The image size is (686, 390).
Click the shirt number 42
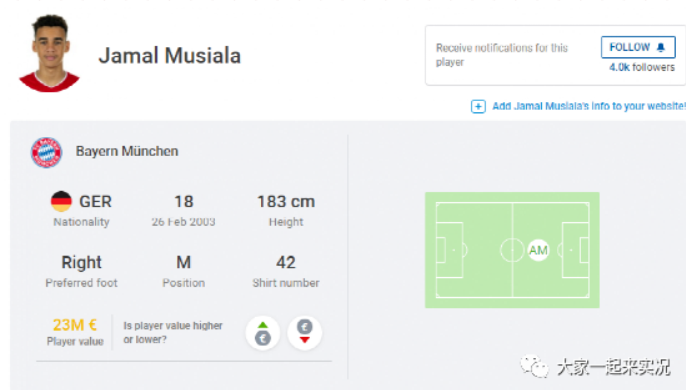pos(286,263)
